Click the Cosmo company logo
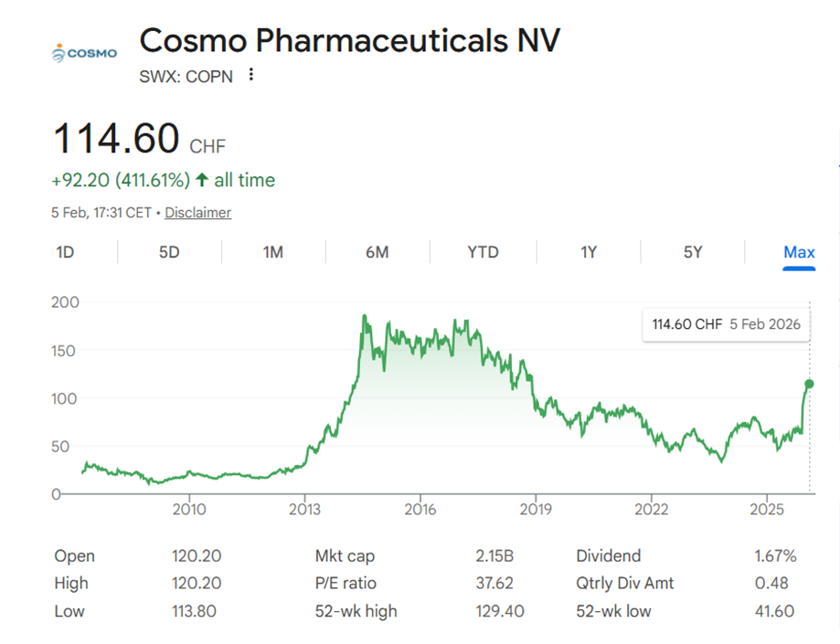 (x=85, y=53)
